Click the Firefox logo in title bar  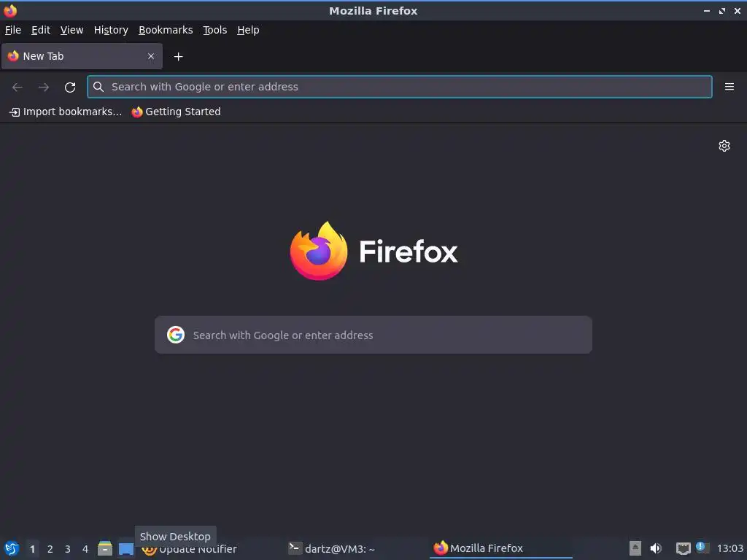coord(10,10)
